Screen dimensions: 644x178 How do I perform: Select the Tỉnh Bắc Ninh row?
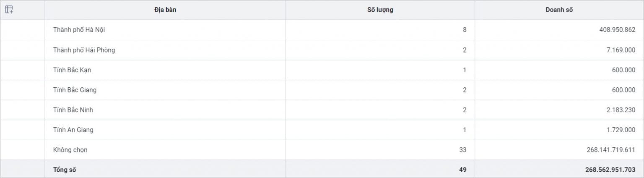point(322,110)
